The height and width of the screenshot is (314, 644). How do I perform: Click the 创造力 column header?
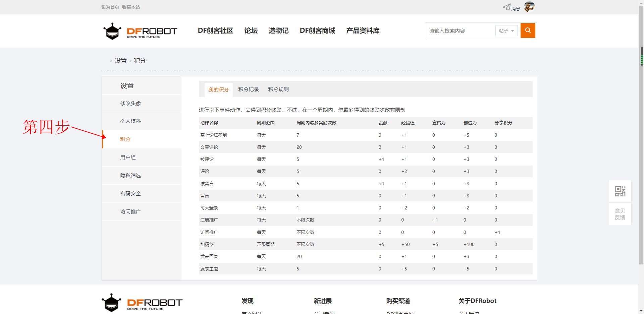click(470, 123)
